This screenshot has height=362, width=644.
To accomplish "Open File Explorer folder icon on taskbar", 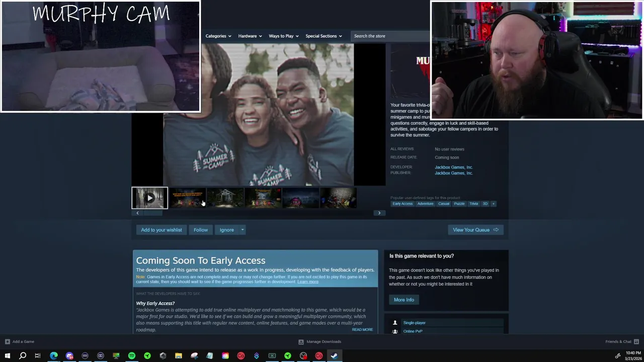I will click(179, 356).
